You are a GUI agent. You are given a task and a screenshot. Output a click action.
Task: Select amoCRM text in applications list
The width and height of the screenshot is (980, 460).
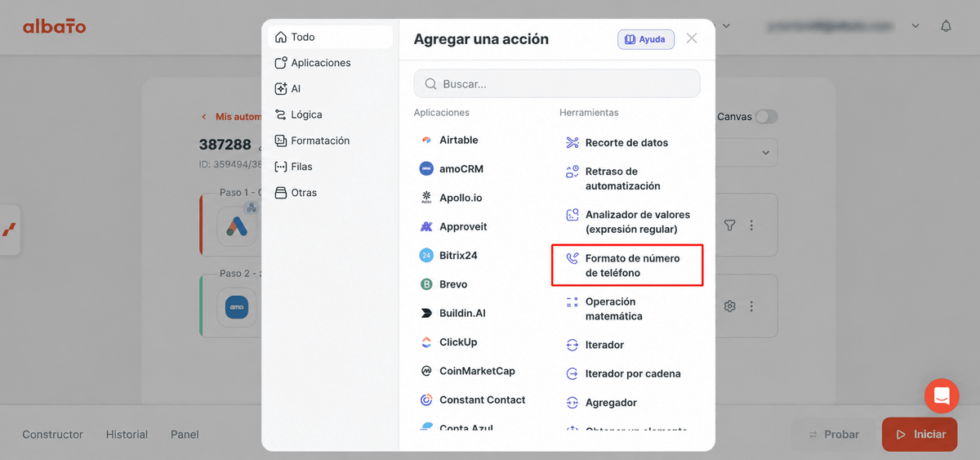[x=461, y=169]
